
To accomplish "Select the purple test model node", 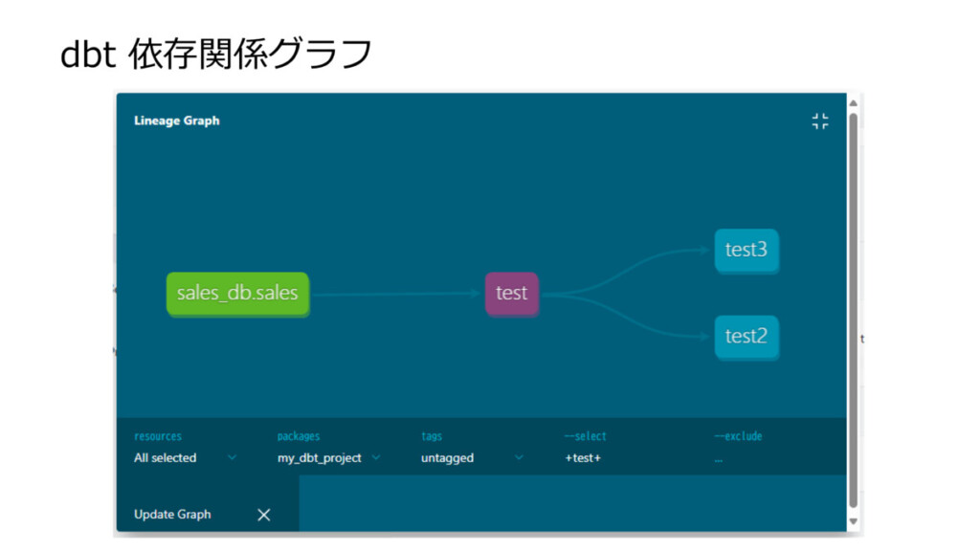I will pyautogui.click(x=511, y=294).
